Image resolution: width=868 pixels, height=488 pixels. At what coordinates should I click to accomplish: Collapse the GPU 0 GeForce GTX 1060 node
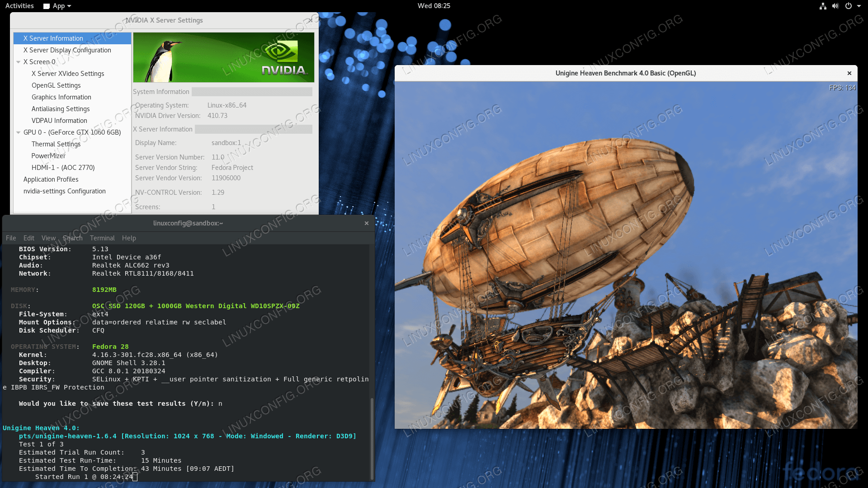coord(18,132)
